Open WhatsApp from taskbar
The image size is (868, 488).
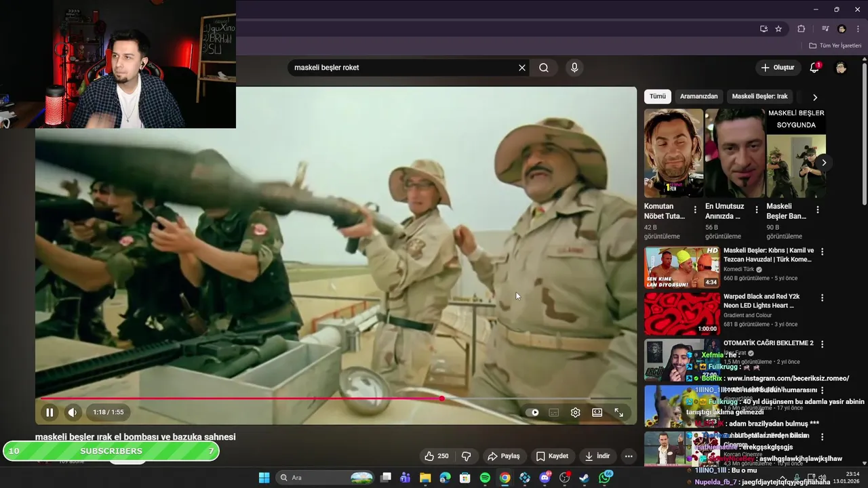point(605,478)
